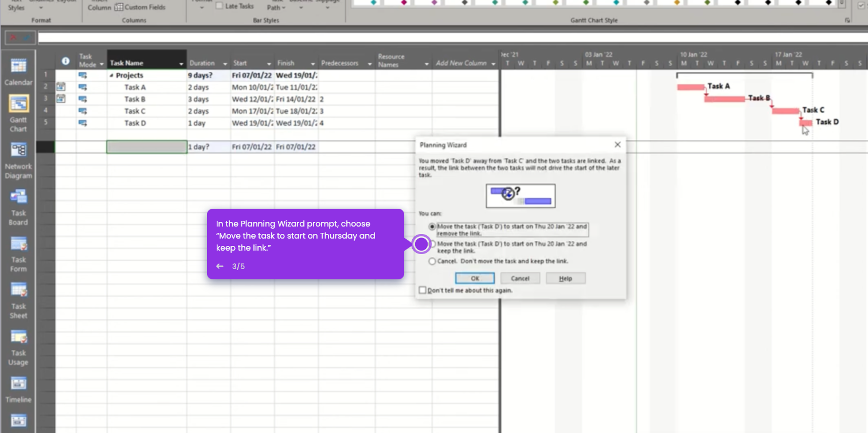Click Cancel button in the Planning Wizard
The image size is (868, 433).
point(520,278)
